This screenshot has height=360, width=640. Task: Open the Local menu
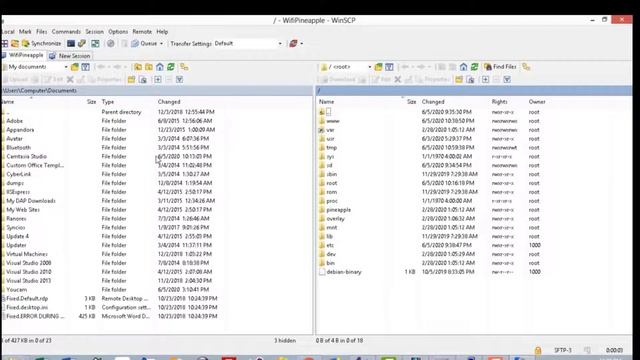tap(8, 31)
